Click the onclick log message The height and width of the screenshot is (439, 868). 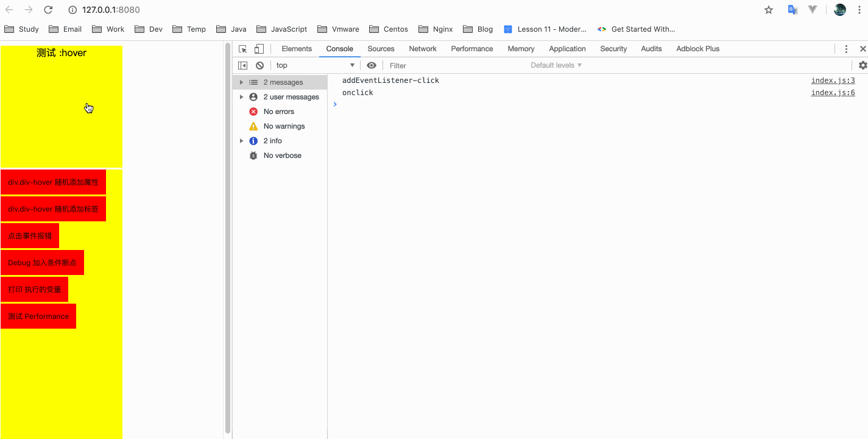pos(358,93)
